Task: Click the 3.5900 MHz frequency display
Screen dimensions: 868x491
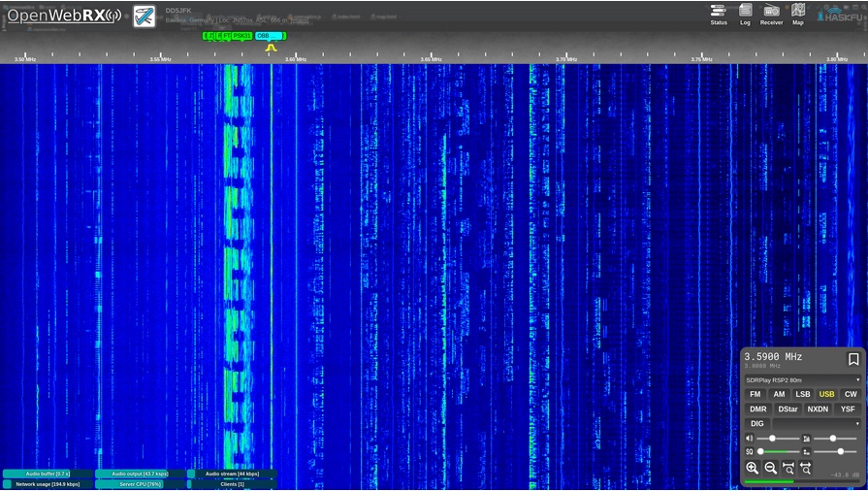Action: (773, 357)
